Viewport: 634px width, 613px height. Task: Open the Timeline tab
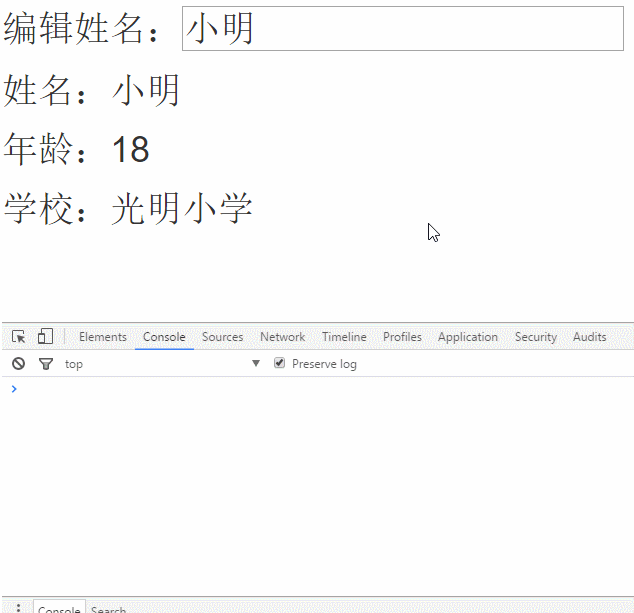[x=344, y=337]
